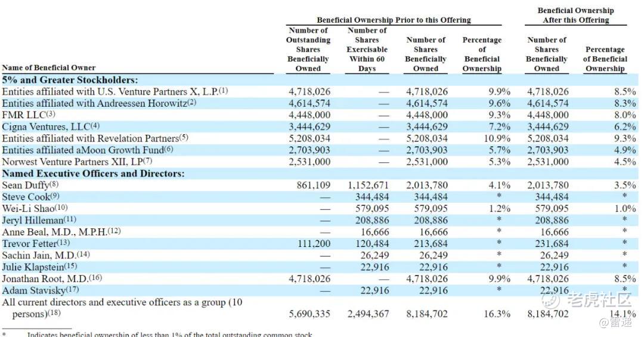Select Andreessen Horowitz's 8.3% after-offering percentage
This screenshot has width=644, height=337.
[625, 104]
